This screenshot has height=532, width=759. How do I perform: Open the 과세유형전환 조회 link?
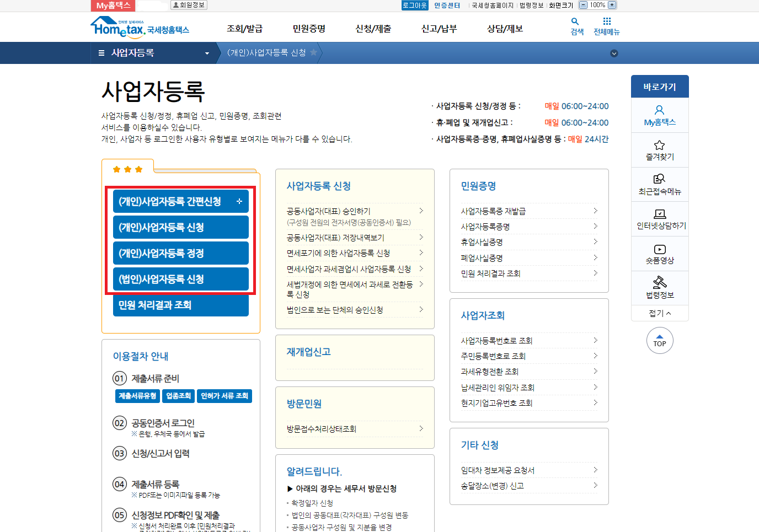click(x=490, y=372)
